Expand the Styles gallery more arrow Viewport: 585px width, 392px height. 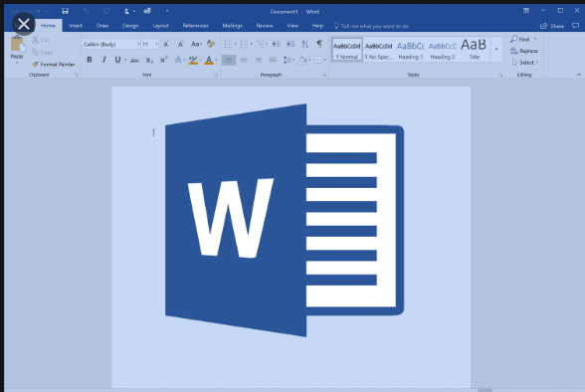pos(496,49)
